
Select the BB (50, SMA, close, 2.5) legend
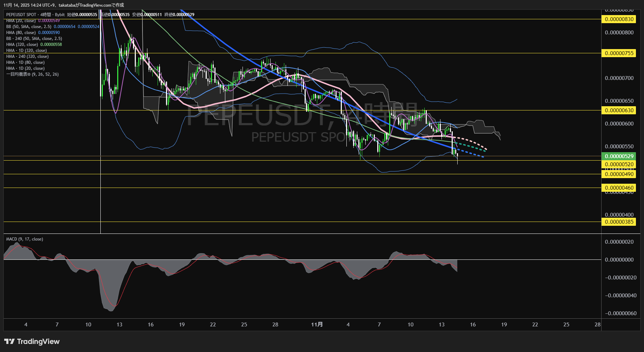coord(29,27)
